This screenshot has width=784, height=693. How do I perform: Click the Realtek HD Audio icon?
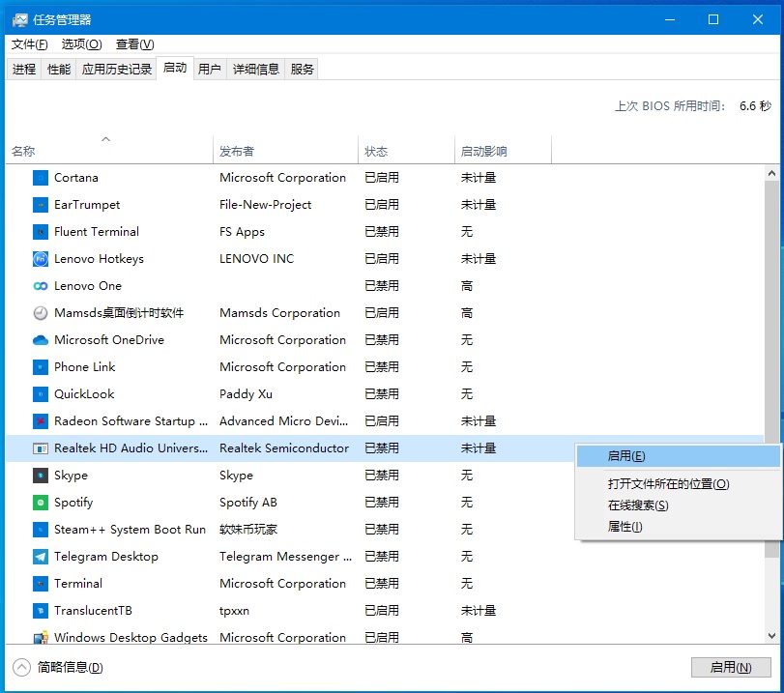click(41, 448)
